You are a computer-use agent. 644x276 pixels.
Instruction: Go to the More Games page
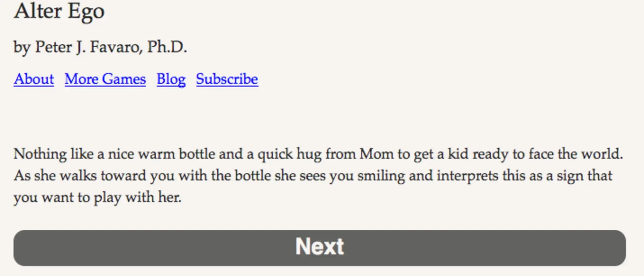pyautogui.click(x=105, y=79)
